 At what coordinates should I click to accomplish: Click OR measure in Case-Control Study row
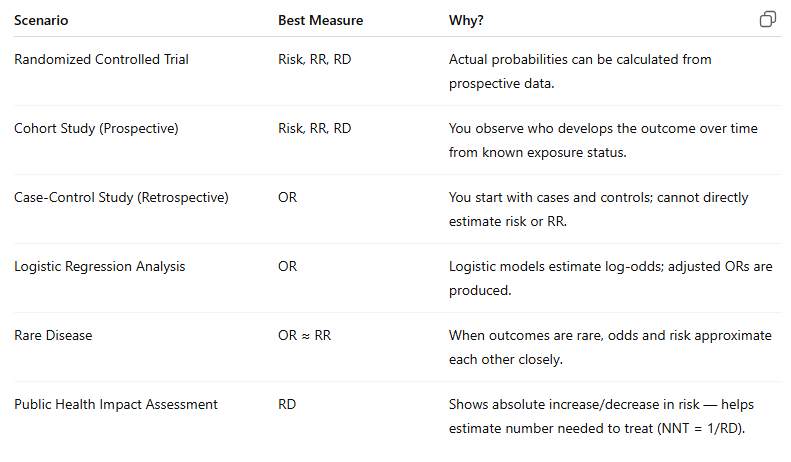point(288,198)
